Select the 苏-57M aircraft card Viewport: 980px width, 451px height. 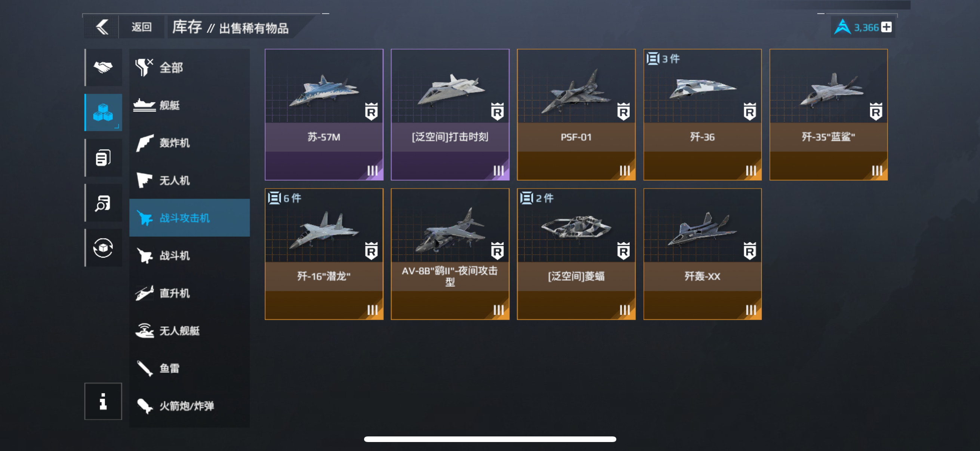point(324,114)
